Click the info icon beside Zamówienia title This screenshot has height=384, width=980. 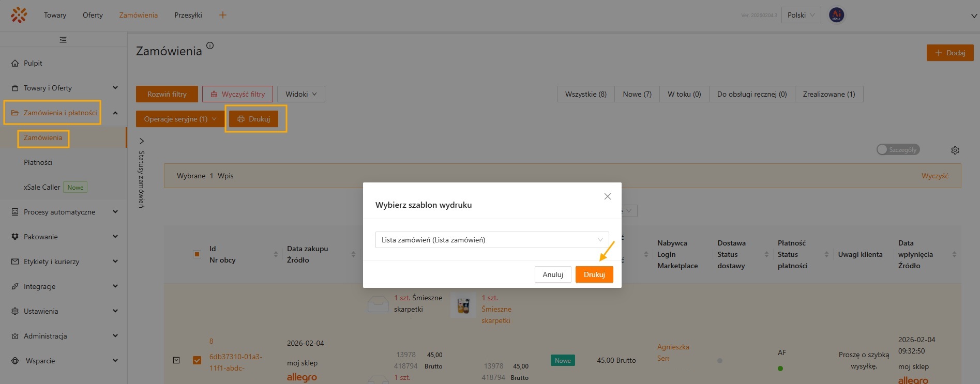(210, 45)
